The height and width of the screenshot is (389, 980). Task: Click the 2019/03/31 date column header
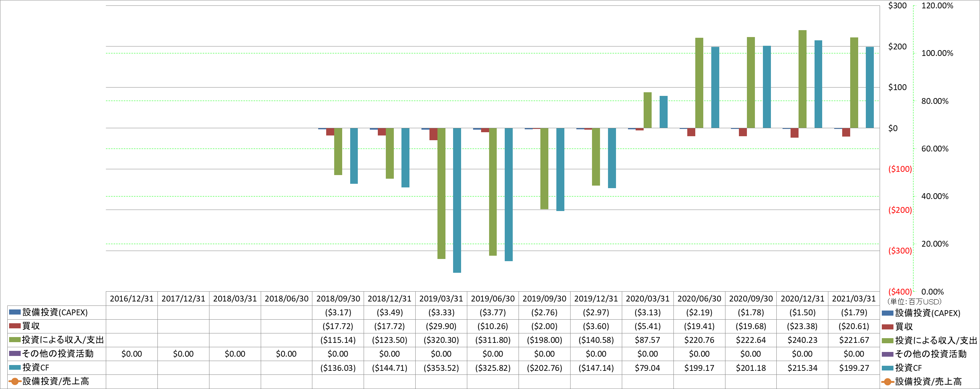pos(441,299)
